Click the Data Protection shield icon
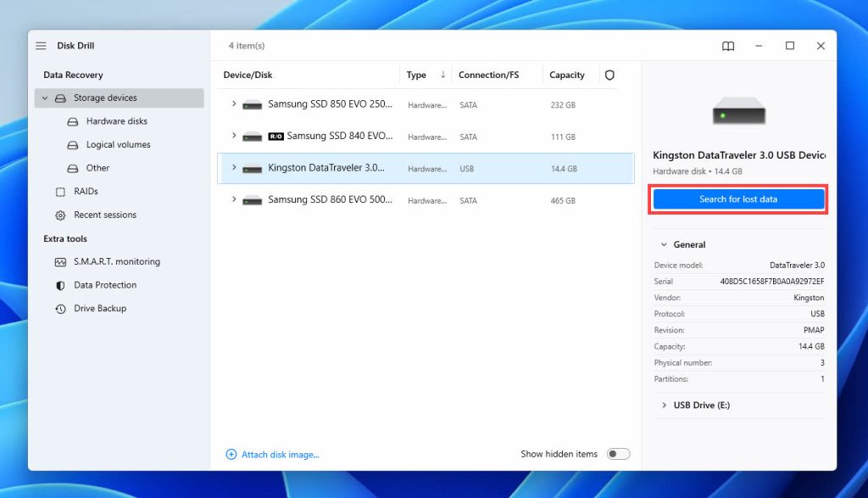This screenshot has height=498, width=868. click(x=60, y=285)
